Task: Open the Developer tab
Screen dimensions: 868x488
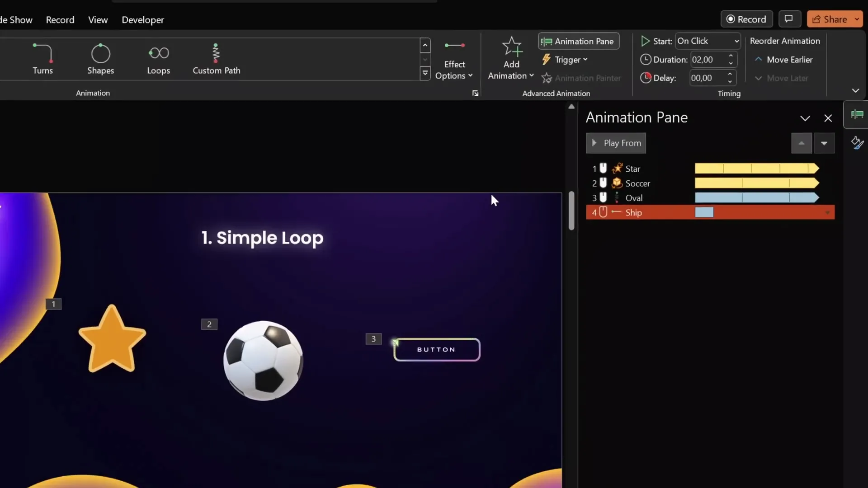Action: [142, 20]
